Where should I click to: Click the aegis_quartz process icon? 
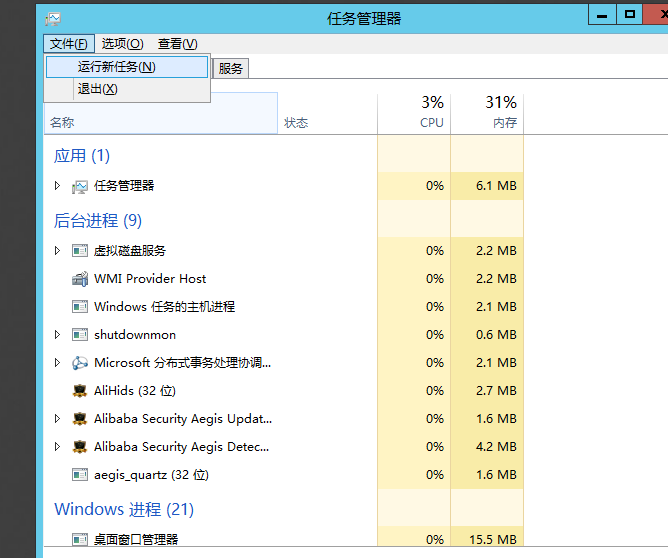pos(80,475)
